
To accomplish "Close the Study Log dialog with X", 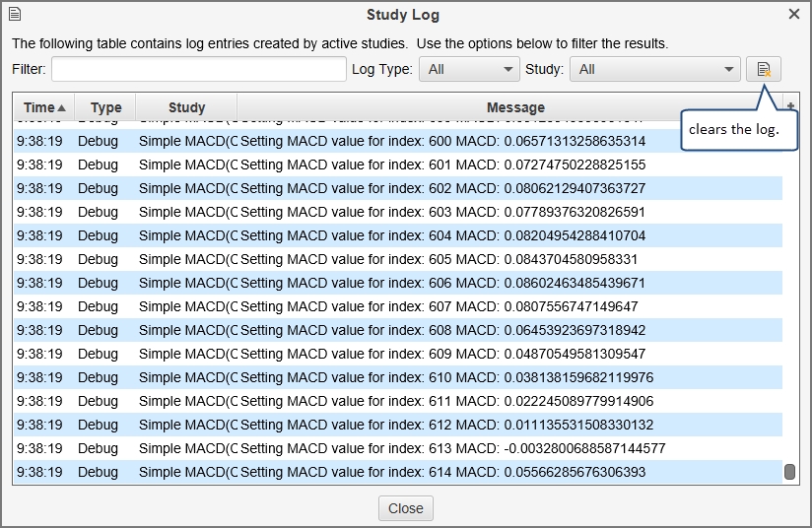I will [794, 14].
